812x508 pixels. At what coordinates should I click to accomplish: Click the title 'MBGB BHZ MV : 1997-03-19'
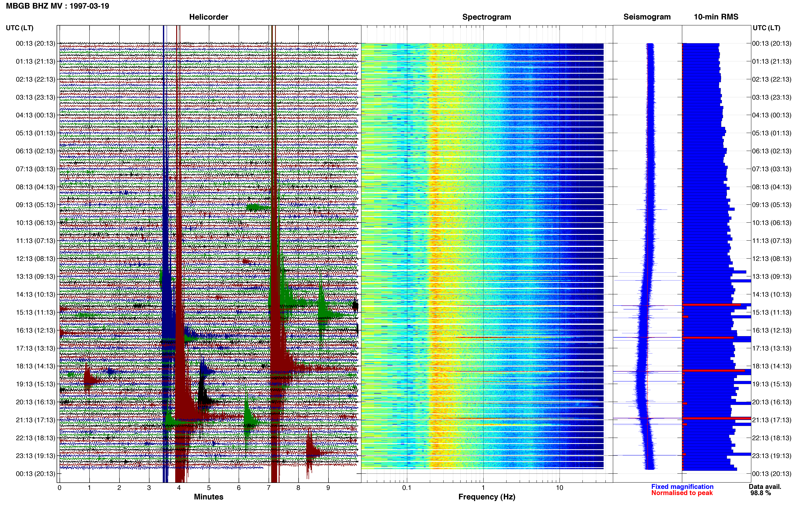pos(57,6)
